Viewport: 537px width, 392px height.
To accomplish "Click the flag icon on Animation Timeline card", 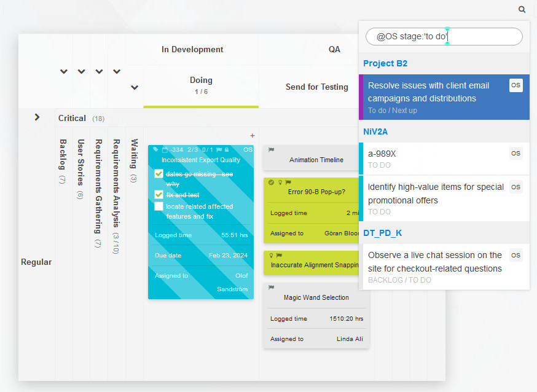I will click(x=270, y=150).
